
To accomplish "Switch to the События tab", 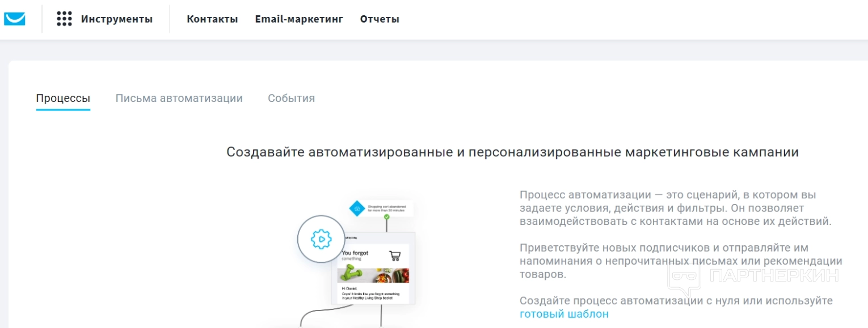I will tap(291, 98).
